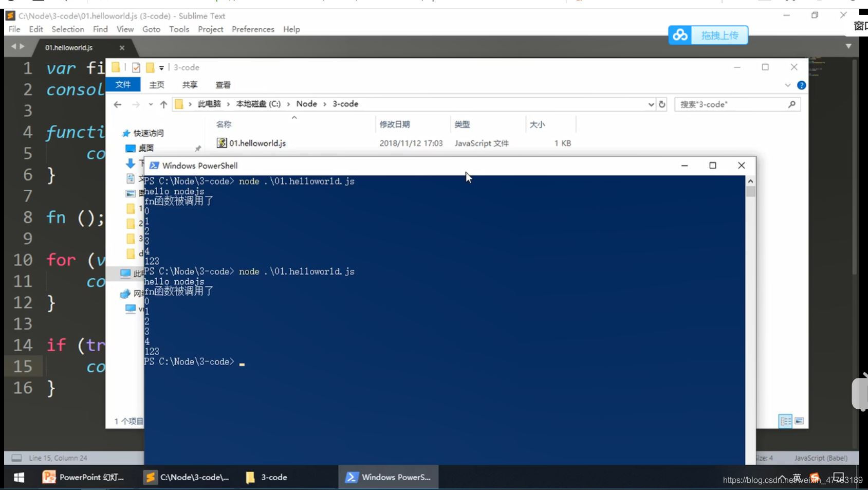Open the 主页 ribbon tab in Explorer
The image size is (868, 490).
click(157, 85)
